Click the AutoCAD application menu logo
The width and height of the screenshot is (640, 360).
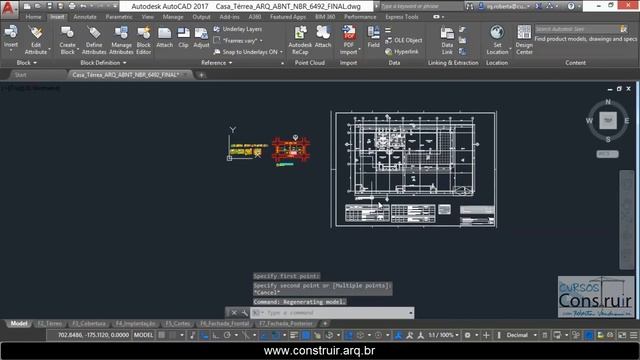[x=9, y=9]
